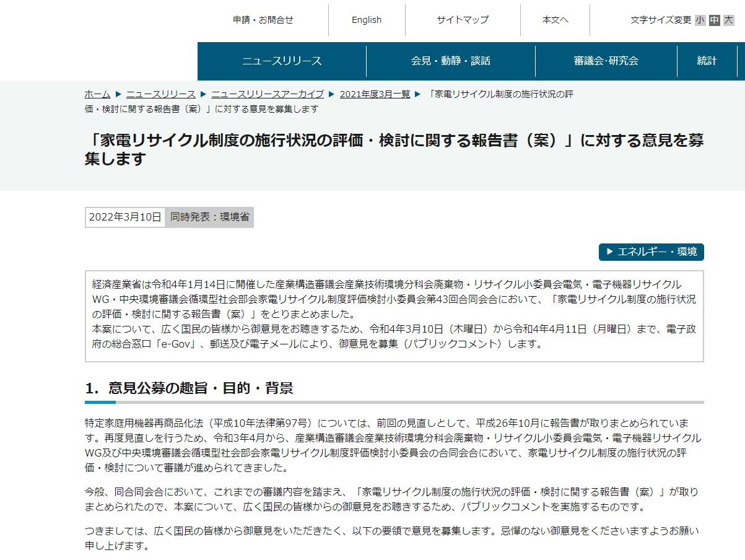Click the ホーム breadcrumb link

[97, 94]
